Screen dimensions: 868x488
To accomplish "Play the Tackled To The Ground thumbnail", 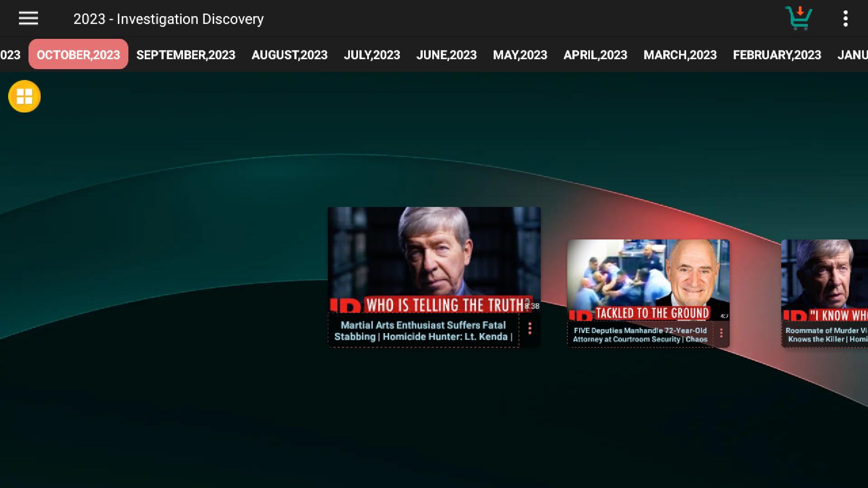I will [648, 280].
